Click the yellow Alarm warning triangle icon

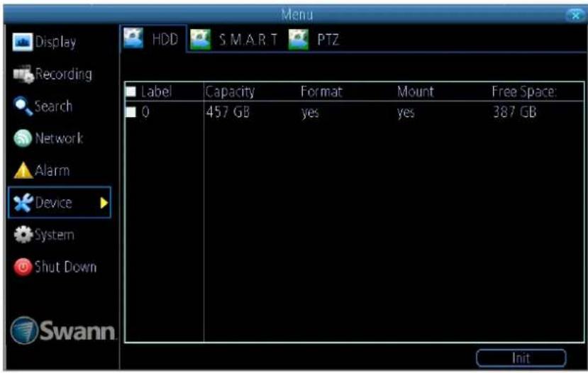[23, 170]
